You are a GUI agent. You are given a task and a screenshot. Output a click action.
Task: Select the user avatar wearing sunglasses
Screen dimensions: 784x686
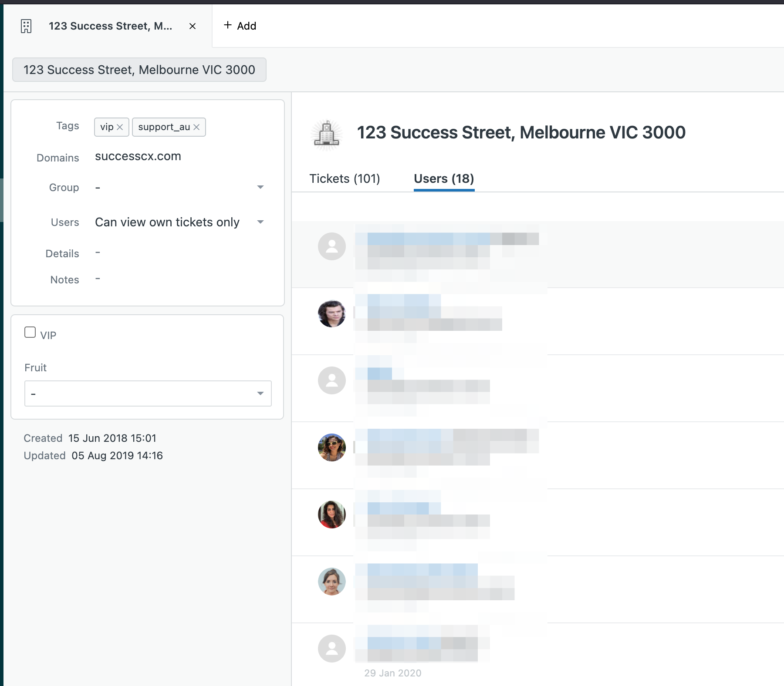(x=331, y=447)
